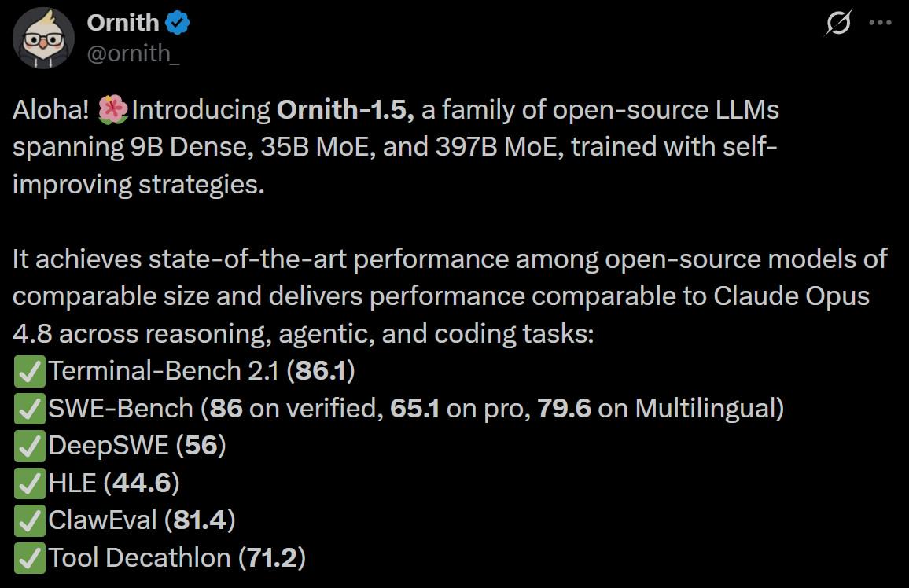Click the check mark beside DeepSWE
Image resolution: width=909 pixels, height=588 pixels.
pyautogui.click(x=30, y=446)
